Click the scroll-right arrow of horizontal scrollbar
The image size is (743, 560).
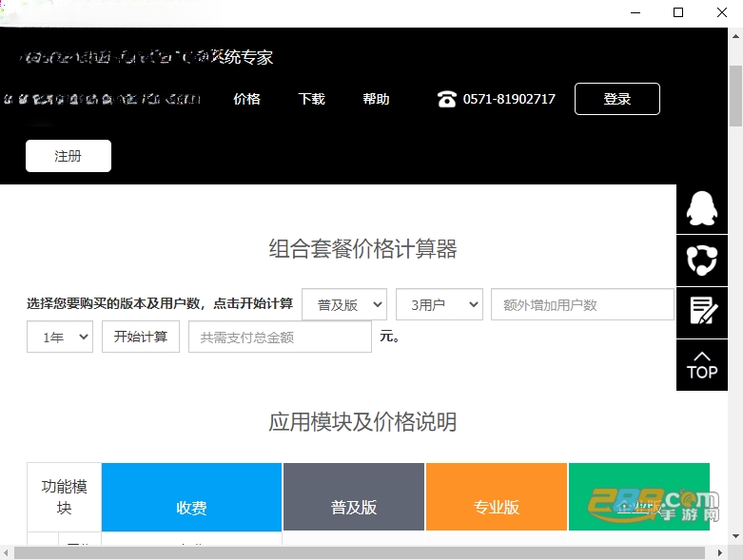[x=720, y=552]
